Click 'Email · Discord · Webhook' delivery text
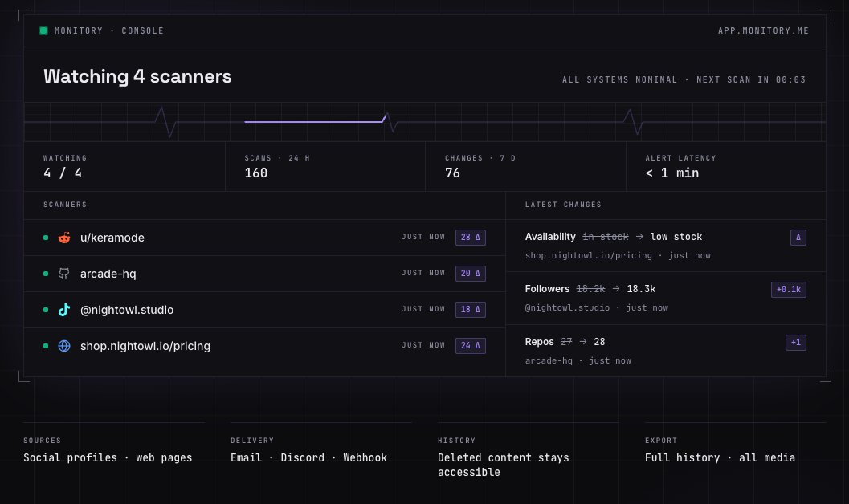Image resolution: width=849 pixels, height=504 pixels. coord(308,458)
